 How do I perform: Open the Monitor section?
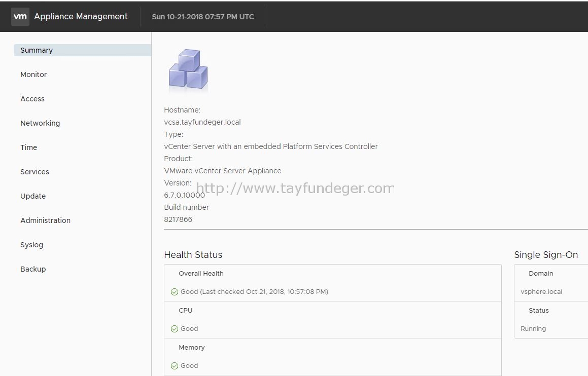pos(33,74)
